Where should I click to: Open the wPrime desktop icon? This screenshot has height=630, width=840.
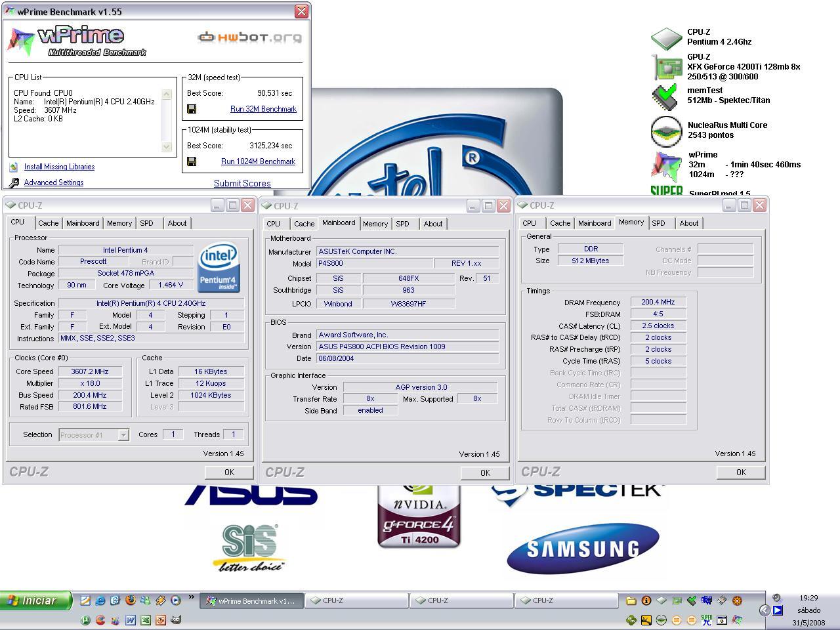tap(666, 165)
